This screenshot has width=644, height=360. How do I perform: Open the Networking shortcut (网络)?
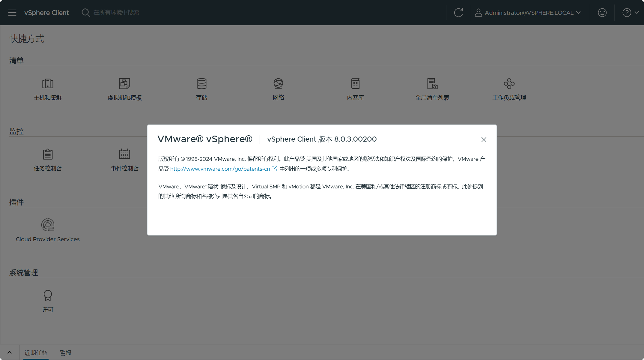pyautogui.click(x=278, y=89)
